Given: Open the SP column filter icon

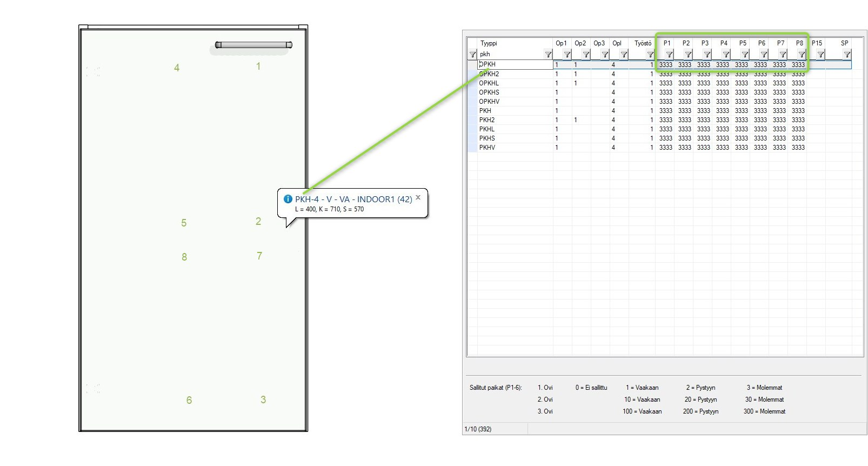Looking at the screenshot, I should point(847,55).
